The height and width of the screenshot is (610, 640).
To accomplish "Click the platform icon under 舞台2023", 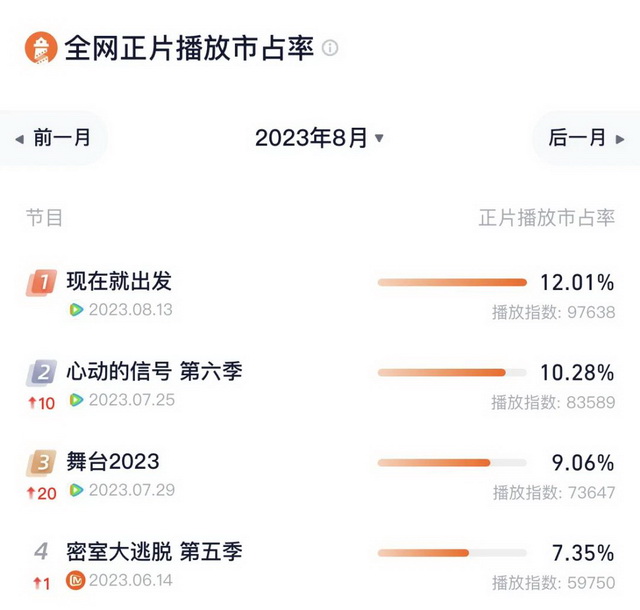I will click(x=76, y=490).
